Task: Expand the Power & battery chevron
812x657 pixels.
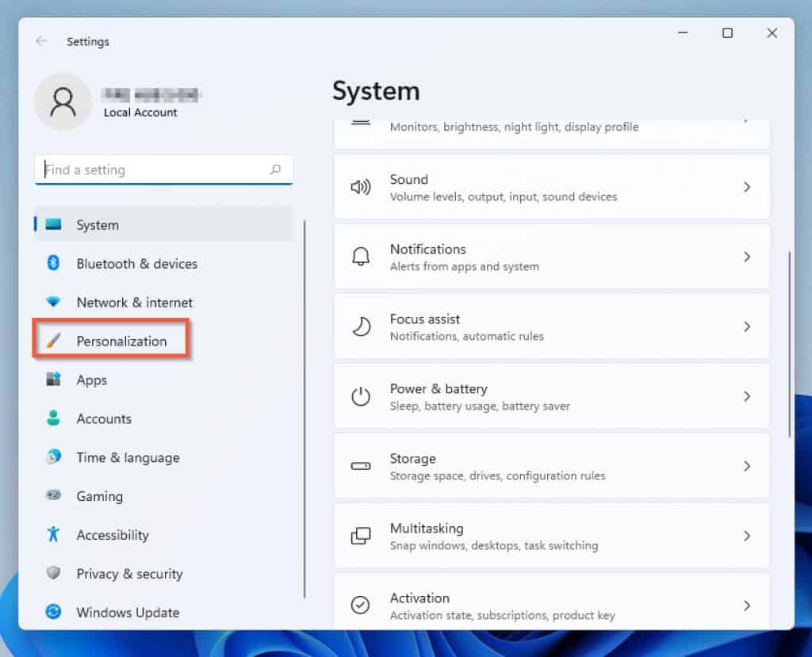Action: tap(747, 396)
